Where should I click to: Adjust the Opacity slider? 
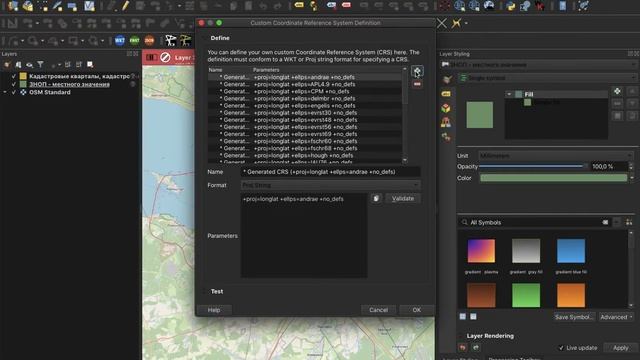point(533,166)
